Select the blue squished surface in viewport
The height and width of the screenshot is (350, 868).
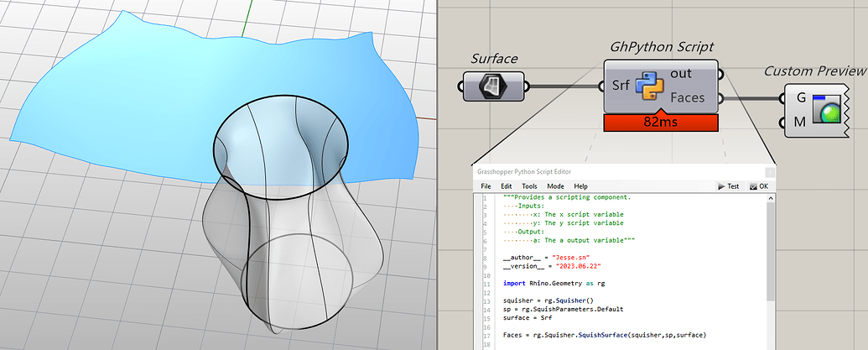[x=126, y=92]
